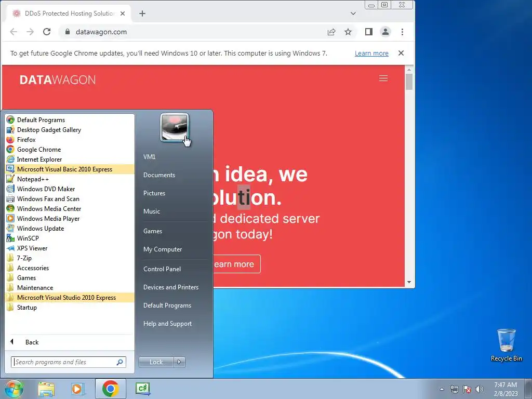Screen dimensions: 532x399
Task: Toggle the Chrome side panel
Action: coord(369,32)
